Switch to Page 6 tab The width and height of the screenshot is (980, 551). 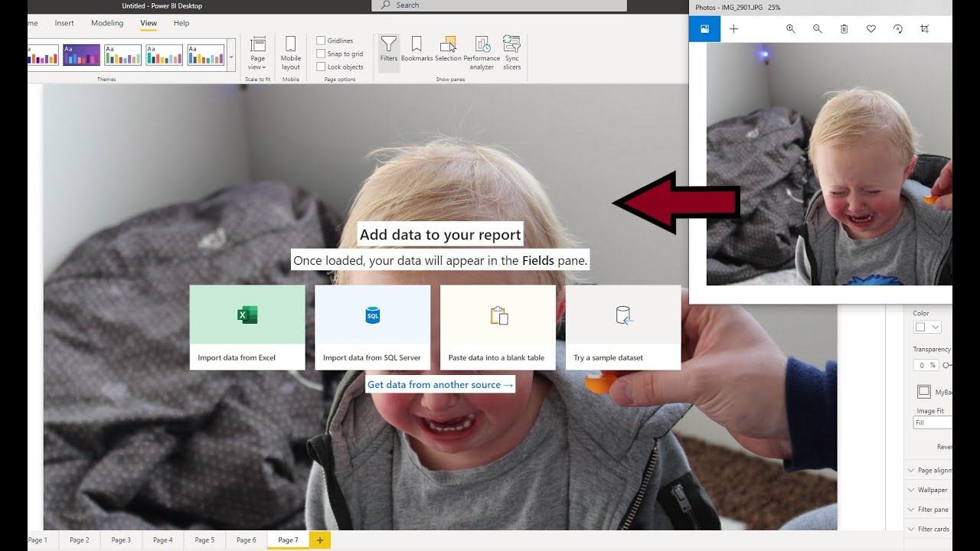point(247,540)
